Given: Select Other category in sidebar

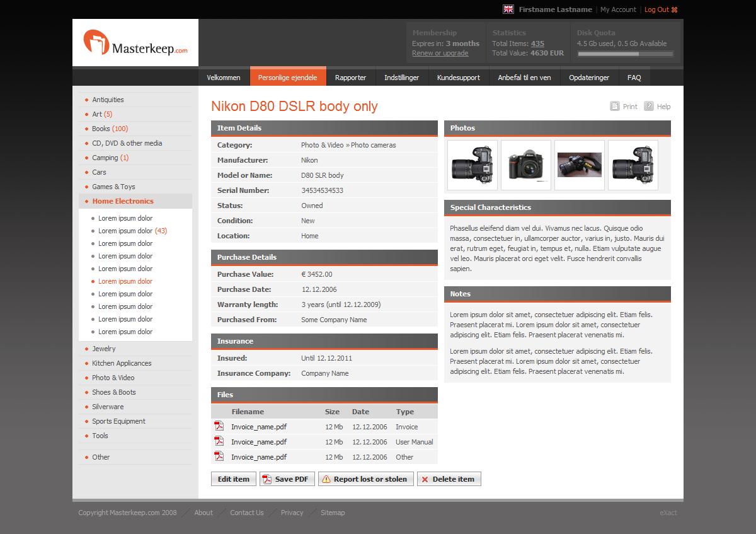Looking at the screenshot, I should click(101, 457).
